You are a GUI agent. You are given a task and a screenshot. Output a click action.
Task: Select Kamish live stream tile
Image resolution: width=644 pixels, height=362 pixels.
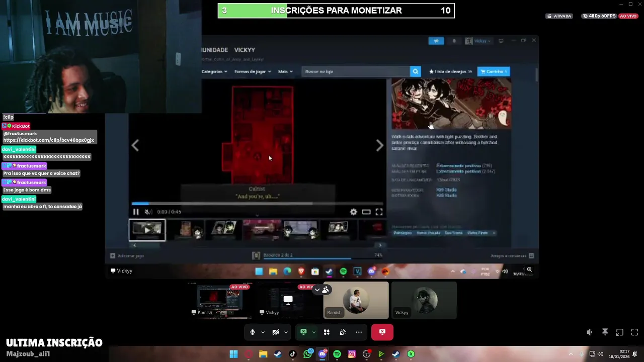click(x=219, y=300)
